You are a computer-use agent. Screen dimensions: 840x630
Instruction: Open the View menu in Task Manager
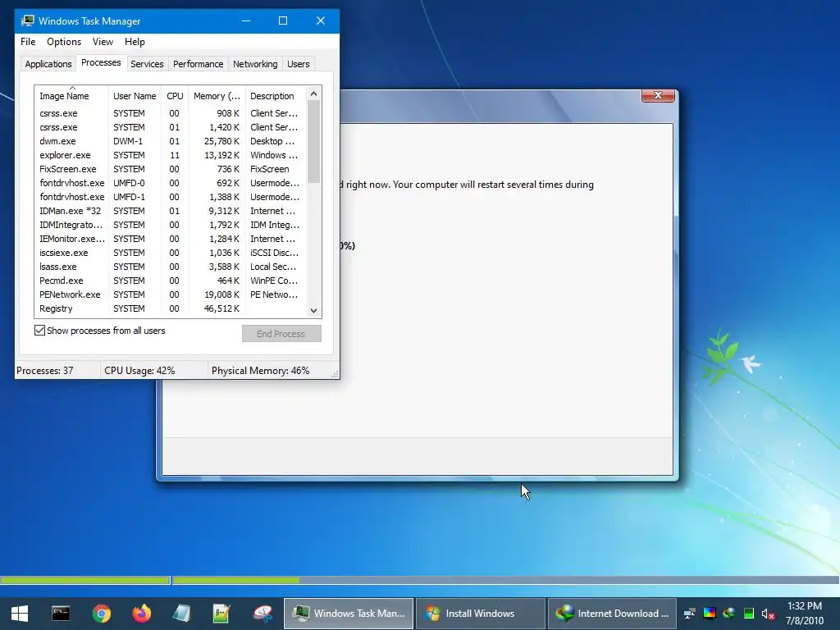click(103, 42)
